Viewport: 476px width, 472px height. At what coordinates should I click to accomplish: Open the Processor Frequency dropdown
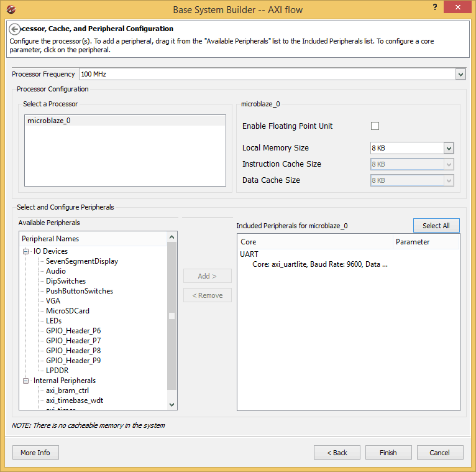(460, 74)
